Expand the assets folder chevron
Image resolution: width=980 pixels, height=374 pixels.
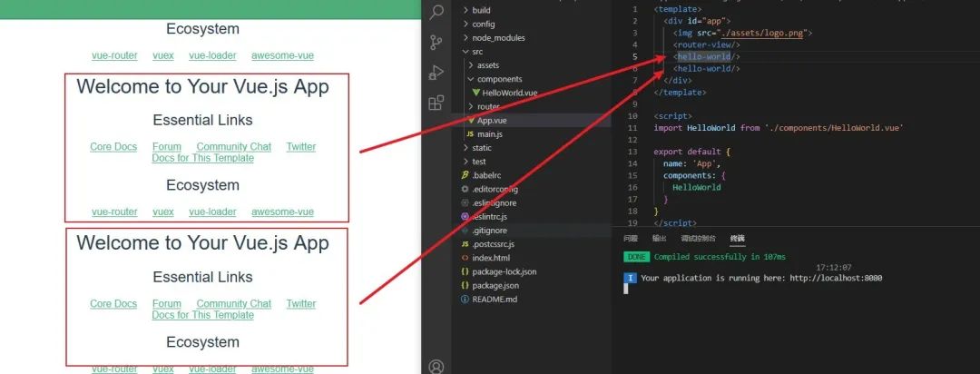(471, 65)
